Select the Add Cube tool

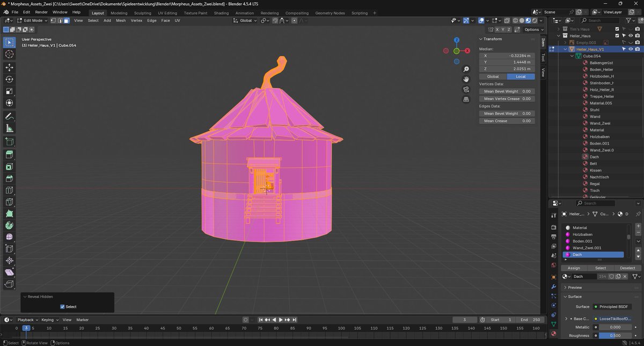point(10,141)
